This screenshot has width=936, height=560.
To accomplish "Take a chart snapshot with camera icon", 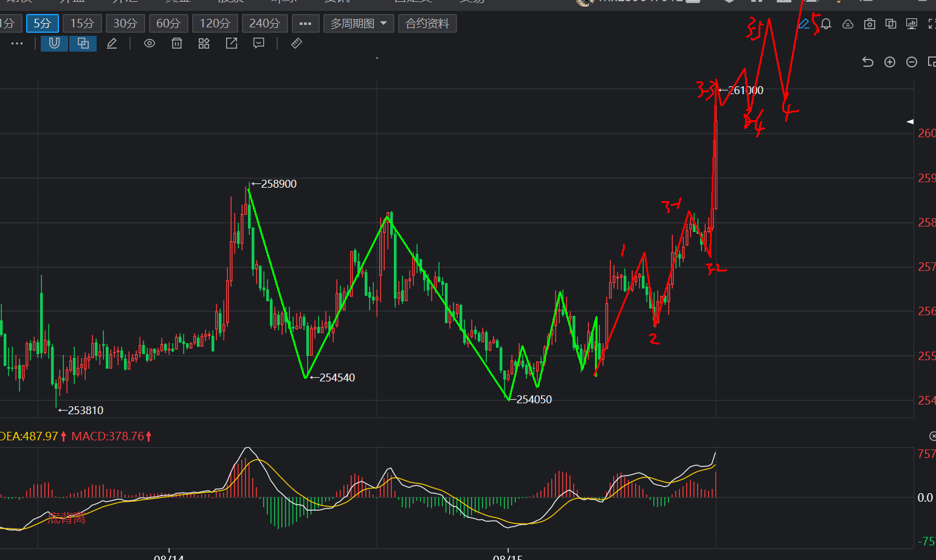I will [x=870, y=24].
